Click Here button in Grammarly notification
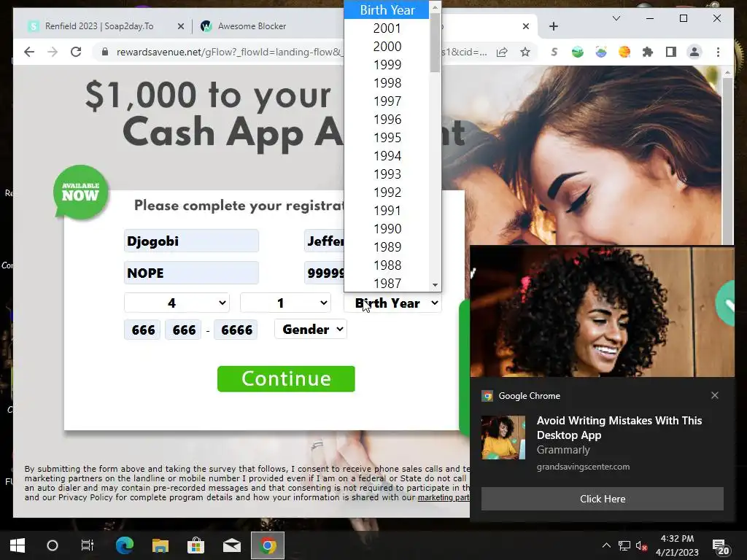This screenshot has height=560, width=747. [602, 499]
